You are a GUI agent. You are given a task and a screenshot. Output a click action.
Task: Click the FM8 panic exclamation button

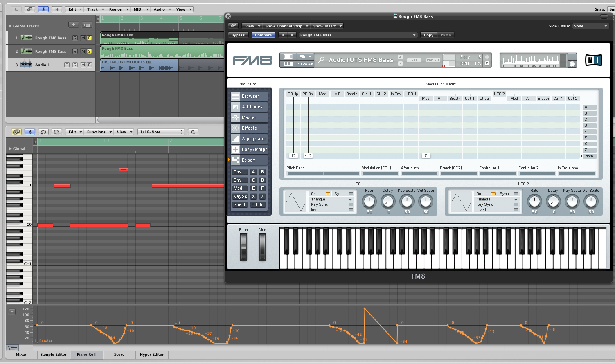tap(572, 56)
